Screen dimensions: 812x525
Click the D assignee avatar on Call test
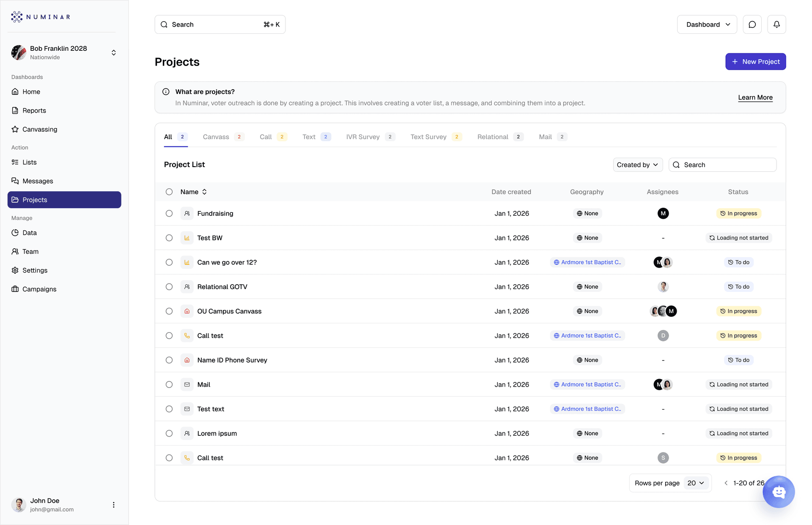pyautogui.click(x=663, y=336)
